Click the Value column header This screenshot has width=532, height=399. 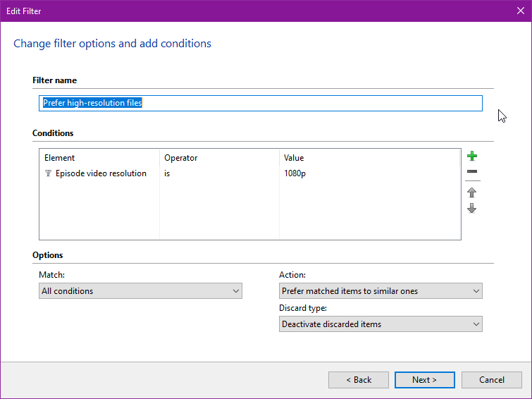pos(294,158)
